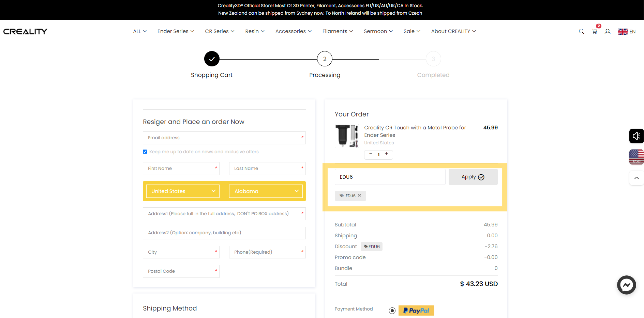Decrease quantity with minus button
Image resolution: width=644 pixels, height=318 pixels.
(x=371, y=154)
